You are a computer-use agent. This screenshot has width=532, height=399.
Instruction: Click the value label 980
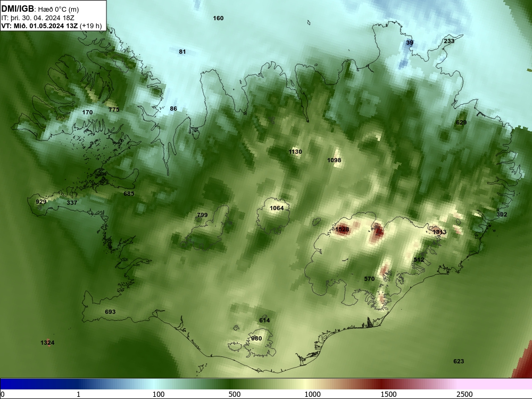pos(256,338)
